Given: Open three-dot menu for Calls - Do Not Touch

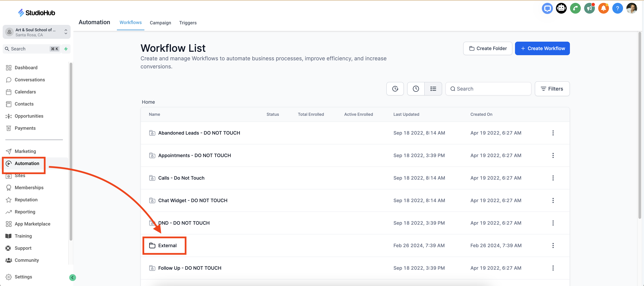Looking at the screenshot, I should point(553,178).
